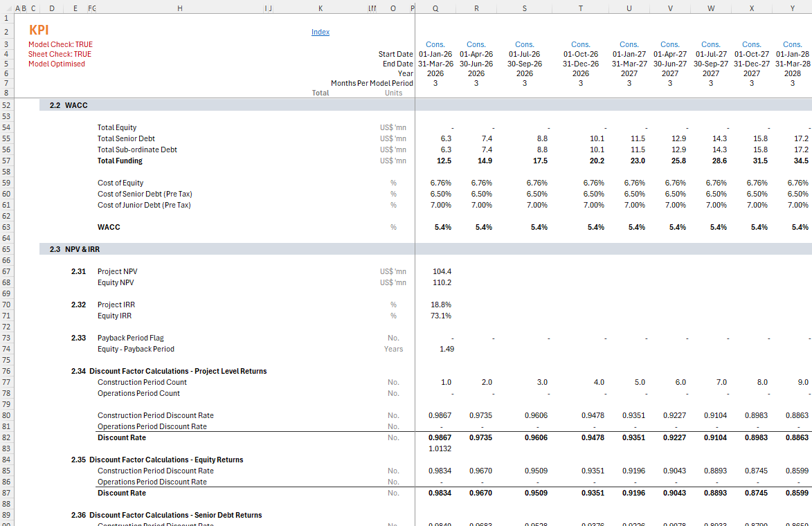The height and width of the screenshot is (526, 812).
Task: Select the value 1.0132 in row 83
Action: coord(440,449)
